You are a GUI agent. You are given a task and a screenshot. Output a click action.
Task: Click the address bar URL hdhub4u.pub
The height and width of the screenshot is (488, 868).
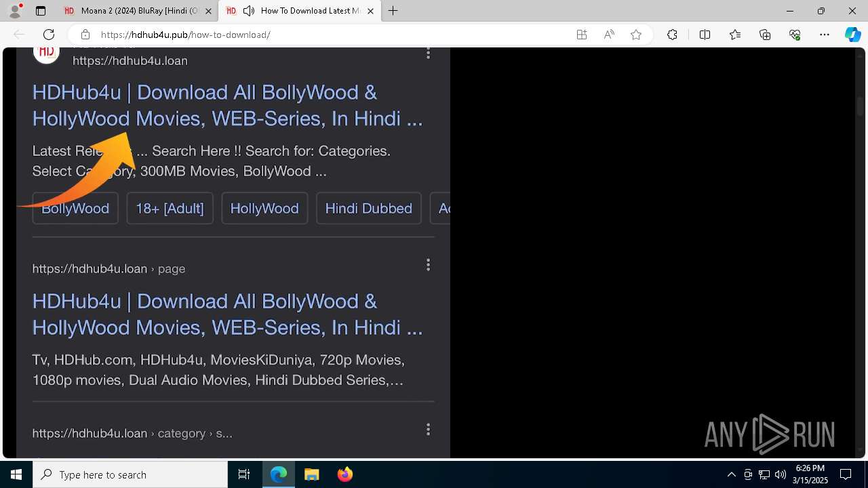pyautogui.click(x=185, y=35)
